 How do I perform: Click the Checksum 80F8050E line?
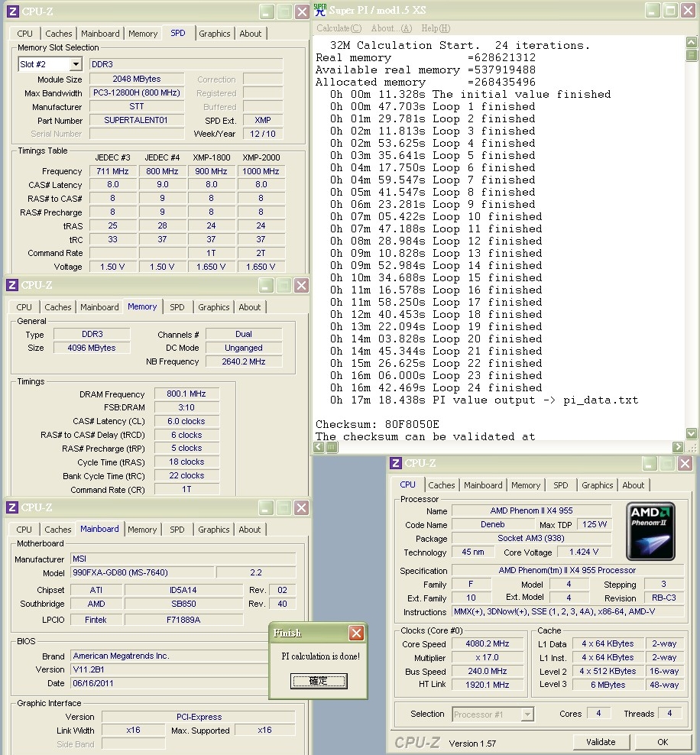378,424
